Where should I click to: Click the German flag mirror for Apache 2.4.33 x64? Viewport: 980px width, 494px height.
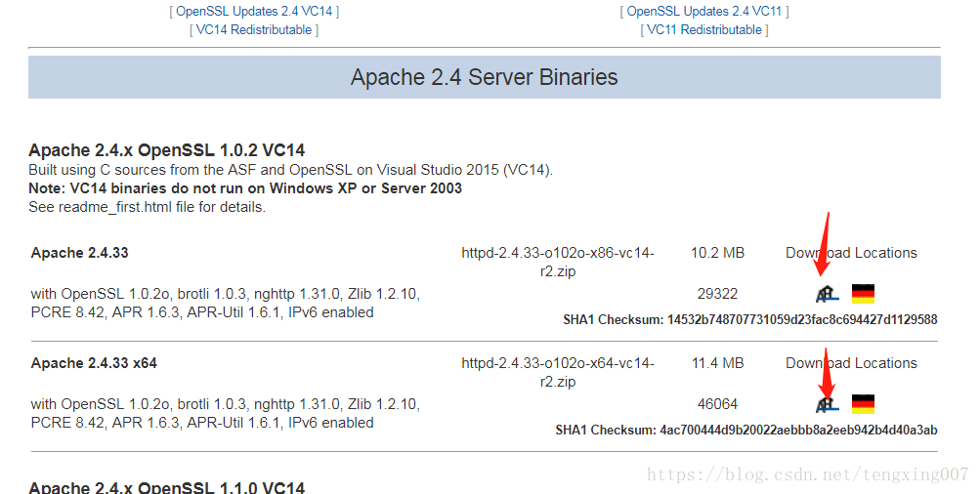pyautogui.click(x=863, y=404)
